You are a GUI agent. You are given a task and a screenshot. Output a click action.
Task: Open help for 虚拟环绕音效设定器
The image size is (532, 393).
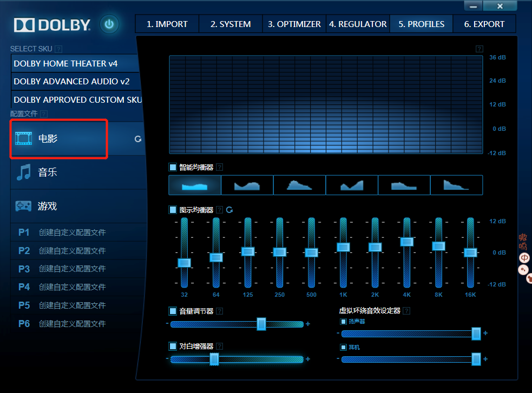point(406,311)
